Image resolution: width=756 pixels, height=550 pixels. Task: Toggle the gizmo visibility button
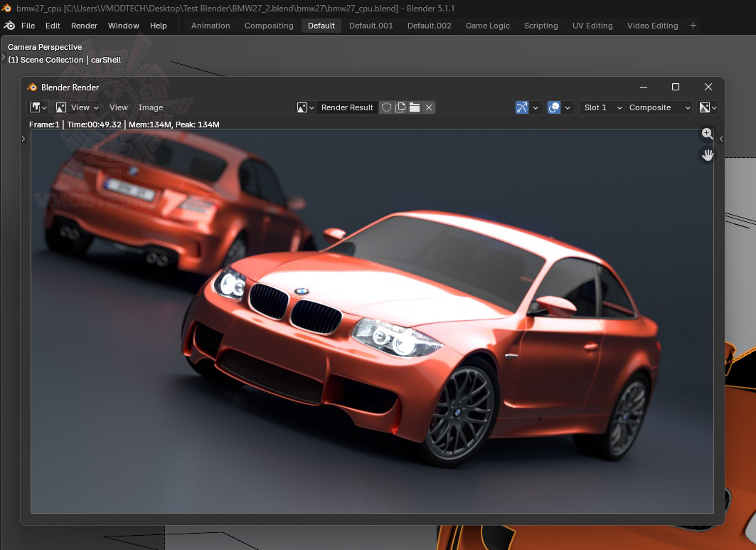522,107
